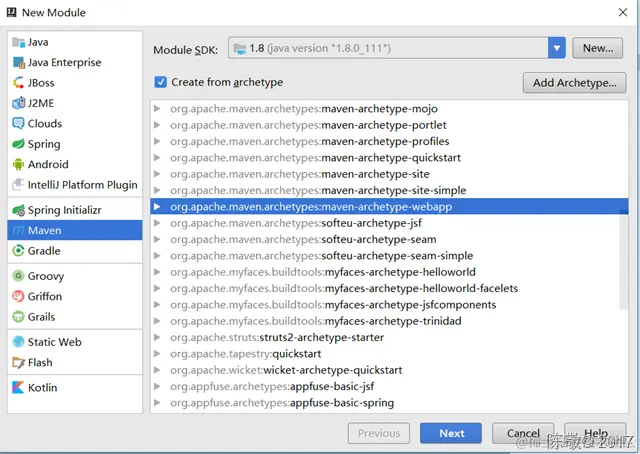Expand maven-archetype-profiles node arrow
Viewport: 640px width, 454px height.
click(157, 141)
